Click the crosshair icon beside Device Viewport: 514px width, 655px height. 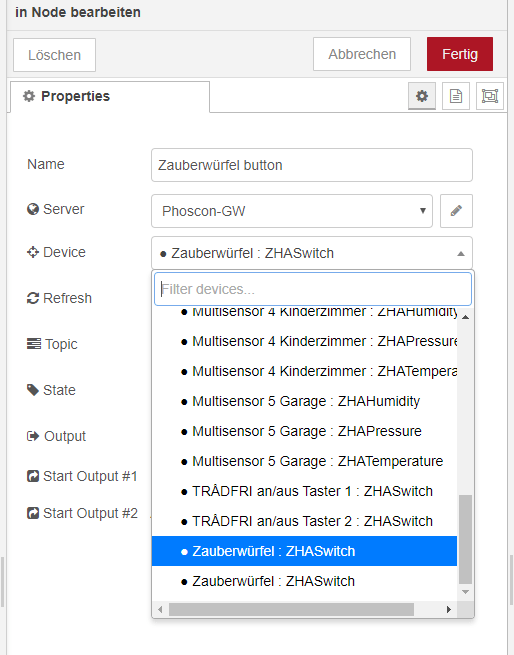point(33,252)
